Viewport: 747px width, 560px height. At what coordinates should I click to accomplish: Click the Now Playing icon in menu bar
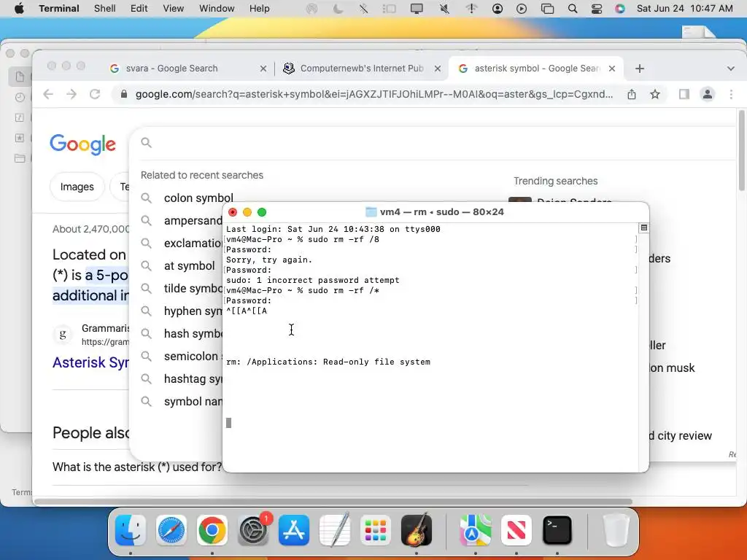(x=521, y=8)
